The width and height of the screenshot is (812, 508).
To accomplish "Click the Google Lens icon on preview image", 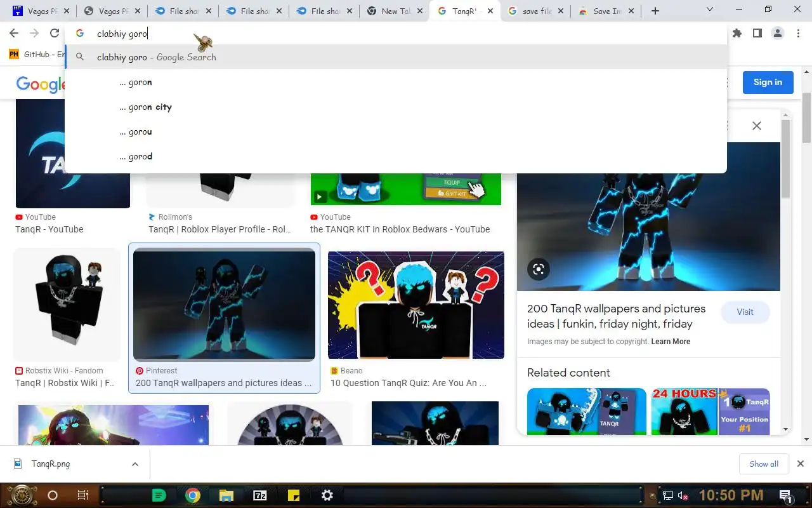I will [x=539, y=269].
